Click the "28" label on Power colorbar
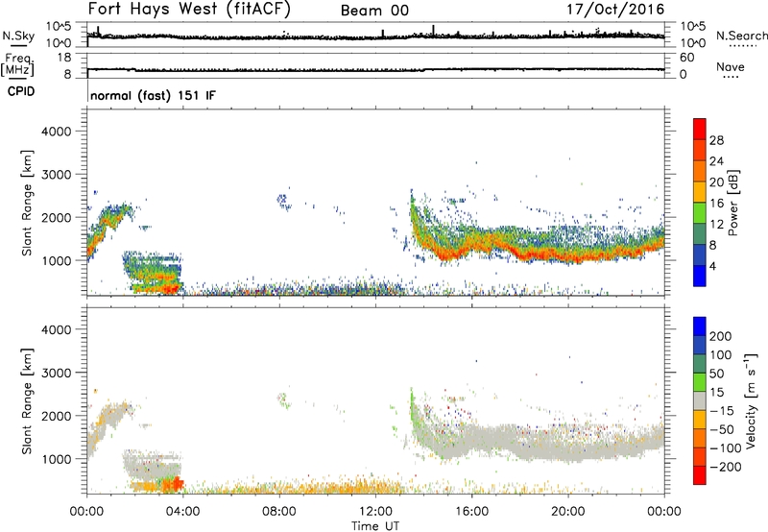The image size is (768, 532). (x=716, y=140)
